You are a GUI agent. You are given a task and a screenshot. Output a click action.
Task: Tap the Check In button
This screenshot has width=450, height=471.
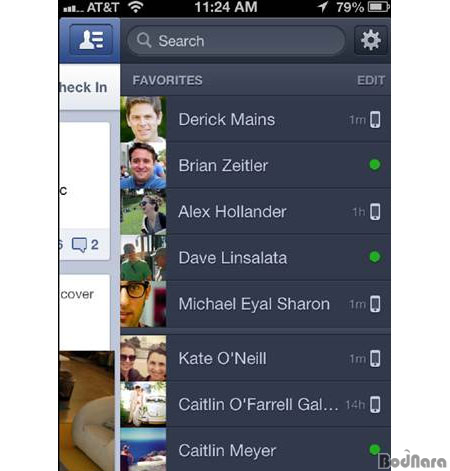point(83,87)
